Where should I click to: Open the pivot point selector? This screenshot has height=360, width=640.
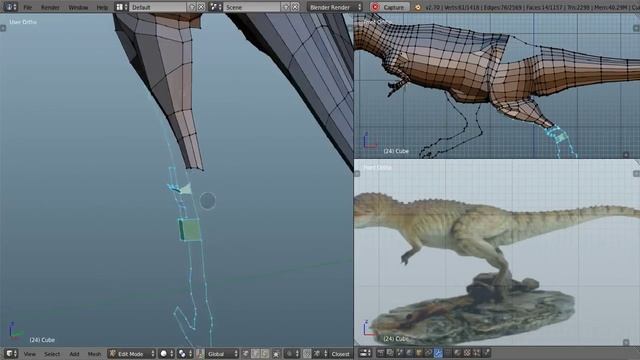185,353
